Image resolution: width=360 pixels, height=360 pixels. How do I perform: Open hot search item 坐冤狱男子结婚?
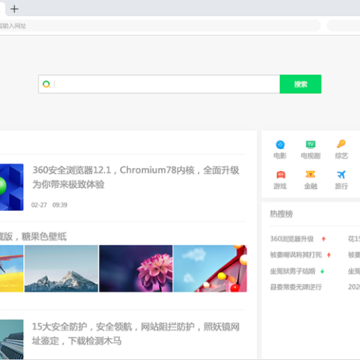[292, 271]
